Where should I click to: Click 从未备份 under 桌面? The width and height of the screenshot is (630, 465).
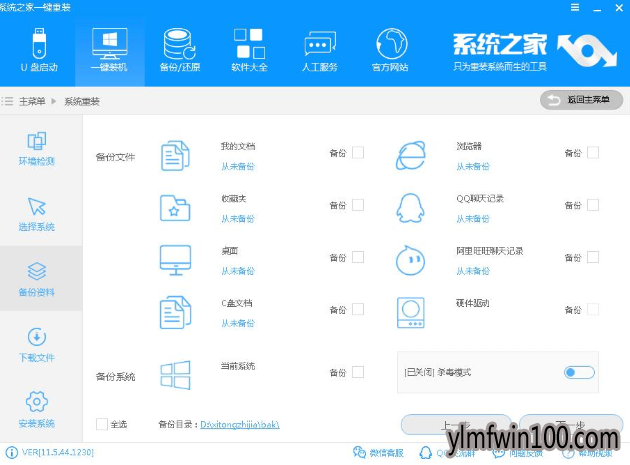coord(238,271)
